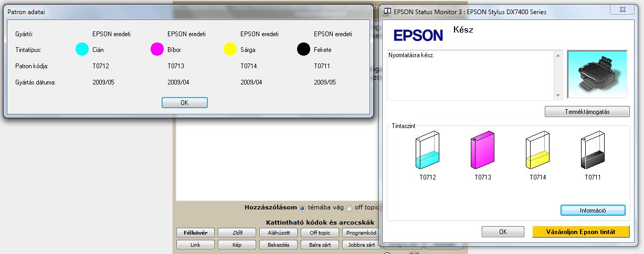Click cartridge code T0714 in Patron adatai

pyautogui.click(x=249, y=66)
